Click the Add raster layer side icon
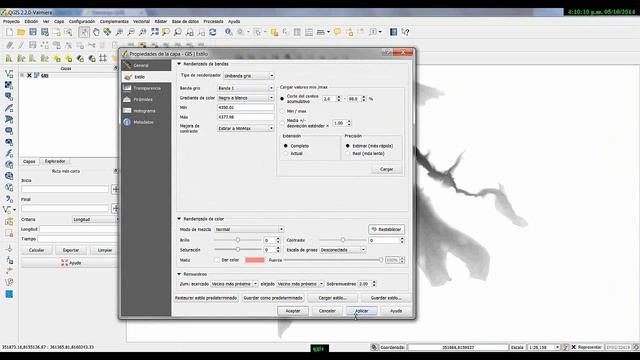The width and height of the screenshot is (640, 360). (9, 85)
